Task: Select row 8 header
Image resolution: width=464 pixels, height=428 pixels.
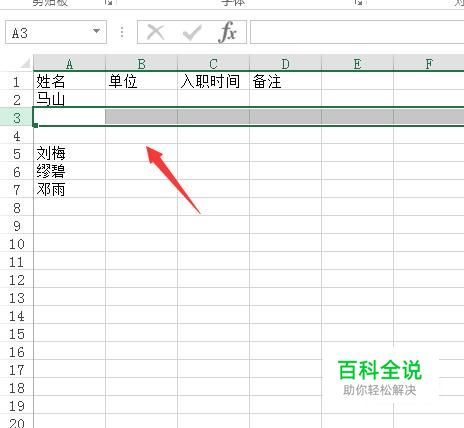Action: [17, 207]
